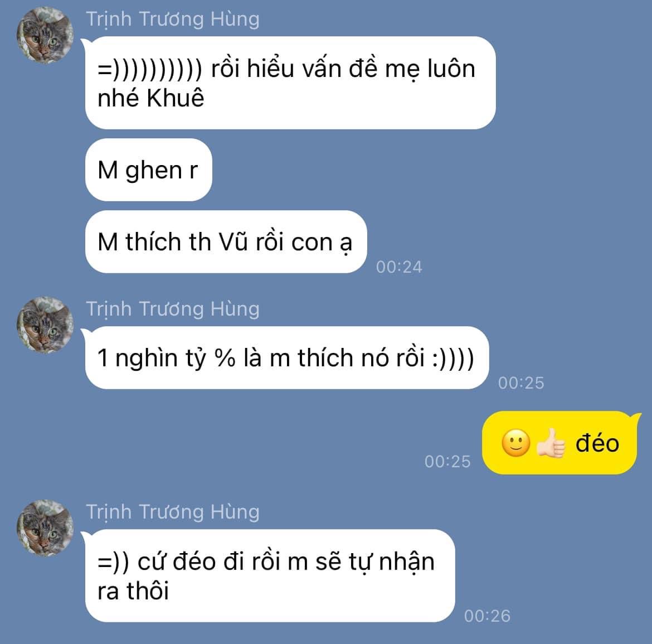The width and height of the screenshot is (652, 644).
Task: Tap the 'cứ đéo đi rồi m sẽ tự nhận ra thôi' bubble
Action: (x=270, y=576)
